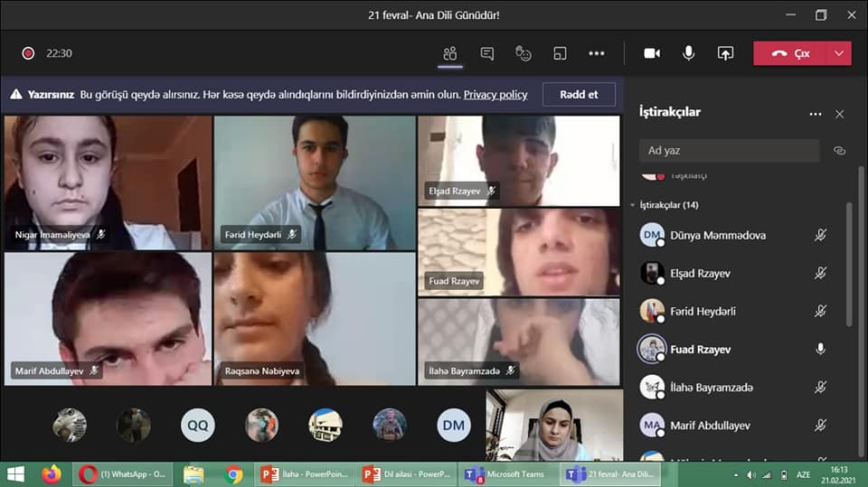Click Elşad Rzayev's muted mic icon in list
Image resolution: width=868 pixels, height=487 pixels.
click(820, 273)
